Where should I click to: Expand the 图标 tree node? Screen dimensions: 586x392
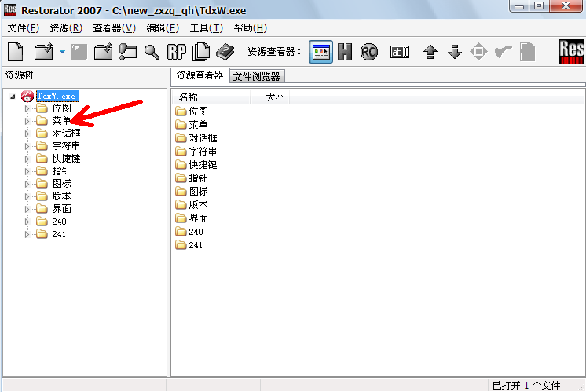coord(27,185)
